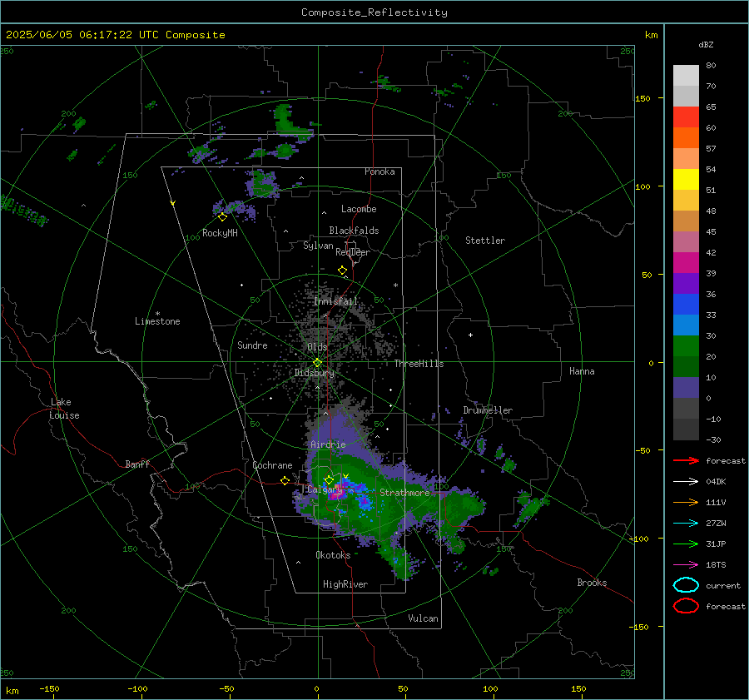
Task: Click the Hanna city label
Action: (x=582, y=371)
